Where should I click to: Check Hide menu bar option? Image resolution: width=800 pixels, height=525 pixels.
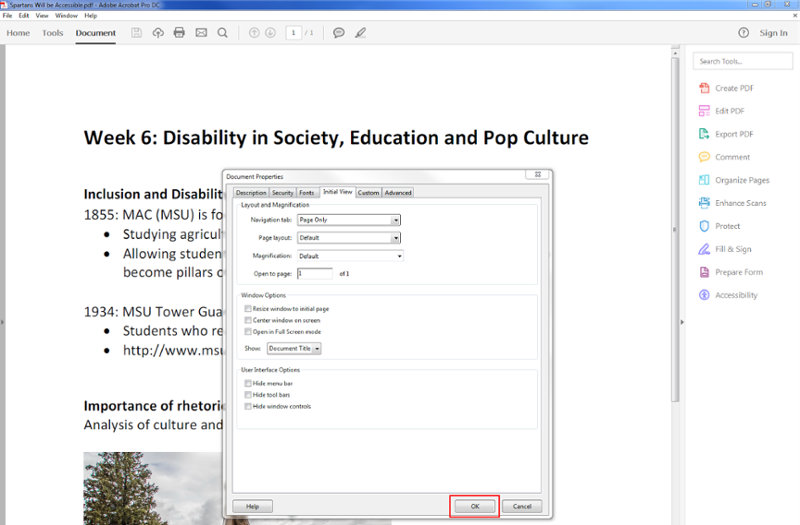pos(248,383)
